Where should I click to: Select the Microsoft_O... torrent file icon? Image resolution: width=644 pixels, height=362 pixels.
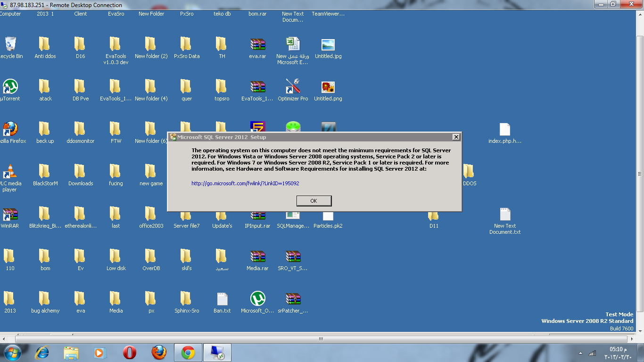(257, 303)
